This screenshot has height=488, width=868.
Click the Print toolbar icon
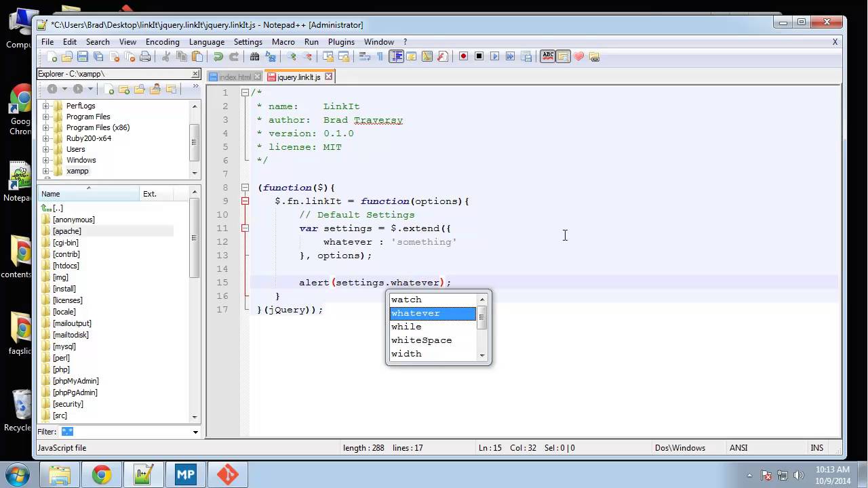click(x=145, y=56)
